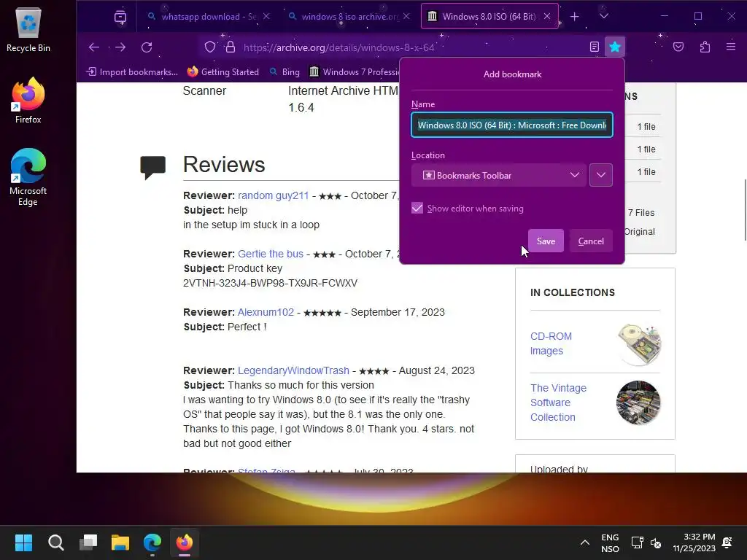The width and height of the screenshot is (747, 560).
Task: Open File Explorer from taskbar
Action: coord(120,542)
